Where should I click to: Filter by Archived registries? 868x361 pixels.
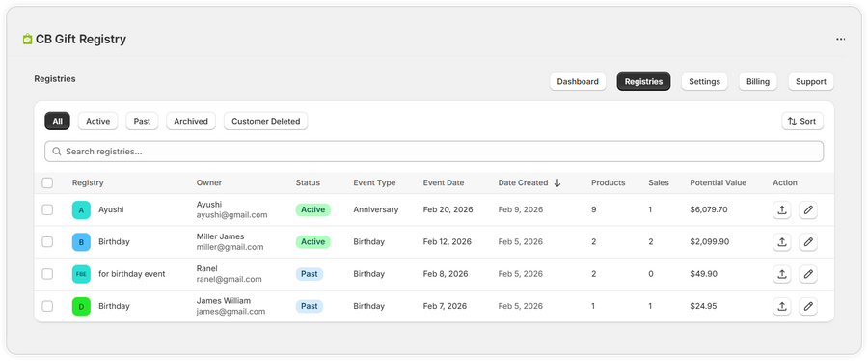[191, 122]
